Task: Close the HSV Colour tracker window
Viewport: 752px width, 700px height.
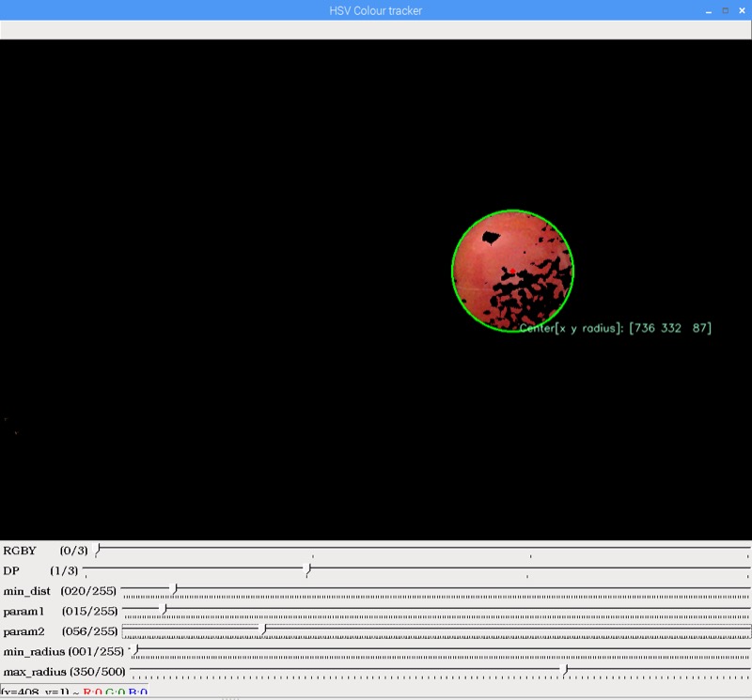Action: click(x=742, y=10)
